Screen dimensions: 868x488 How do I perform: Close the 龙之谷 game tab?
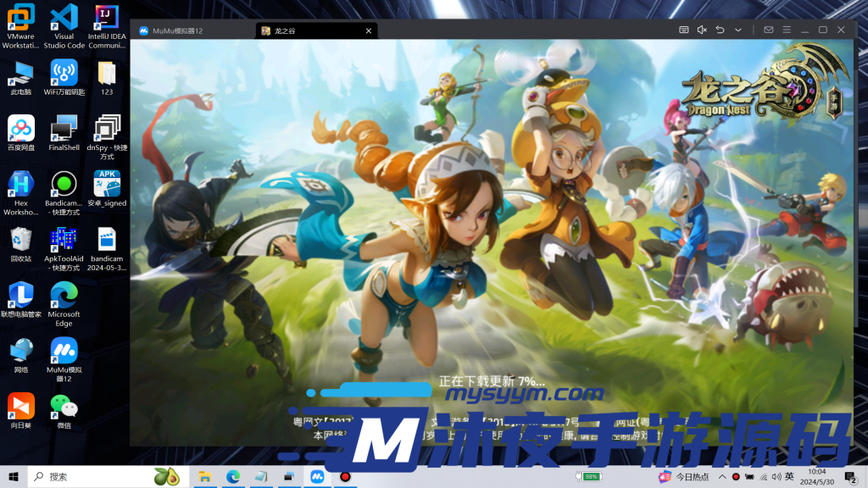[368, 30]
